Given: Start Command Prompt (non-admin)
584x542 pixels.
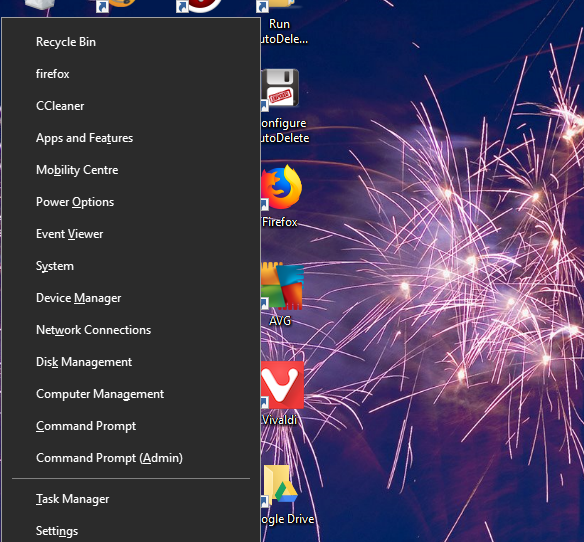Looking at the screenshot, I should tap(130, 427).
